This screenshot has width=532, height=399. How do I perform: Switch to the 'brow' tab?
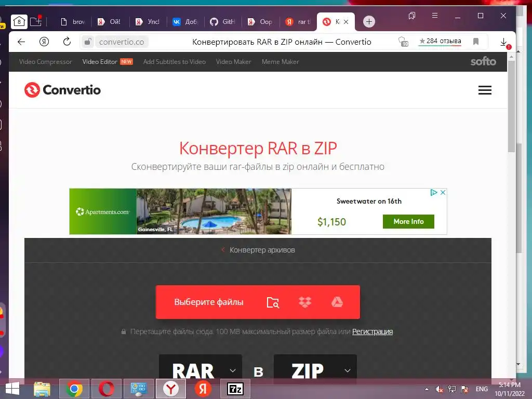[x=73, y=22]
